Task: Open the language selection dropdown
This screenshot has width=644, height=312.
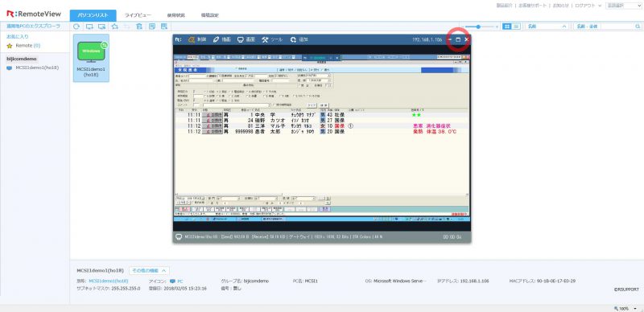Action: pos(623,6)
